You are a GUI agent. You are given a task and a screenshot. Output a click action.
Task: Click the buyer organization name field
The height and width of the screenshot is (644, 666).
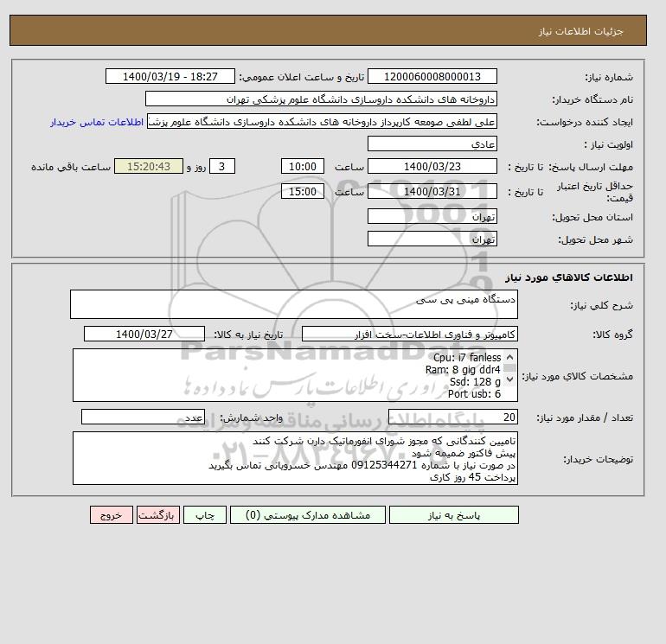321,99
